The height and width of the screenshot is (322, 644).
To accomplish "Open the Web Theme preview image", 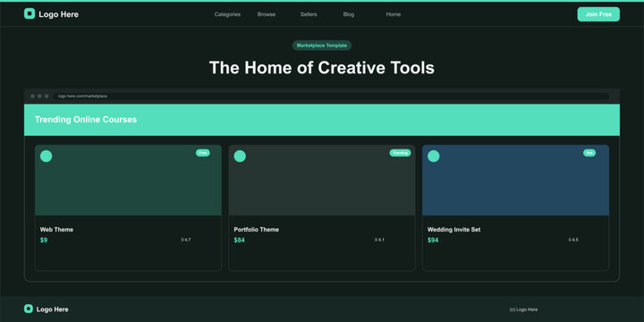I will [128, 180].
